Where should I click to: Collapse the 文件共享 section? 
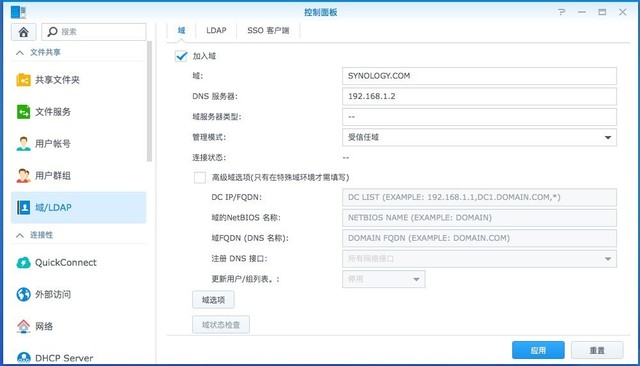pos(20,52)
